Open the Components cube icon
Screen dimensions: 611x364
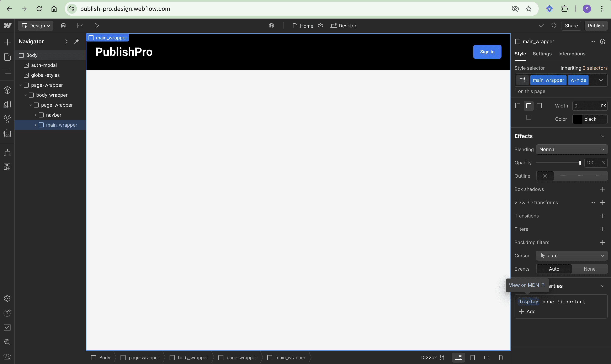coord(7,90)
